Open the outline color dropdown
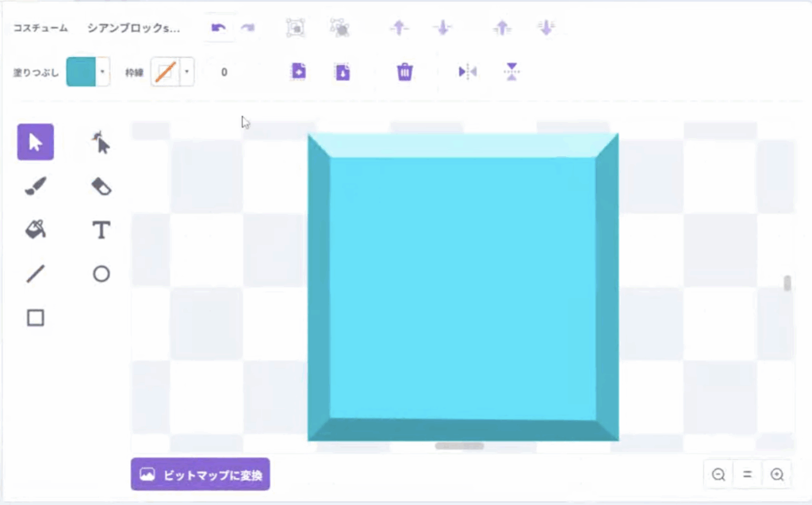 point(186,72)
